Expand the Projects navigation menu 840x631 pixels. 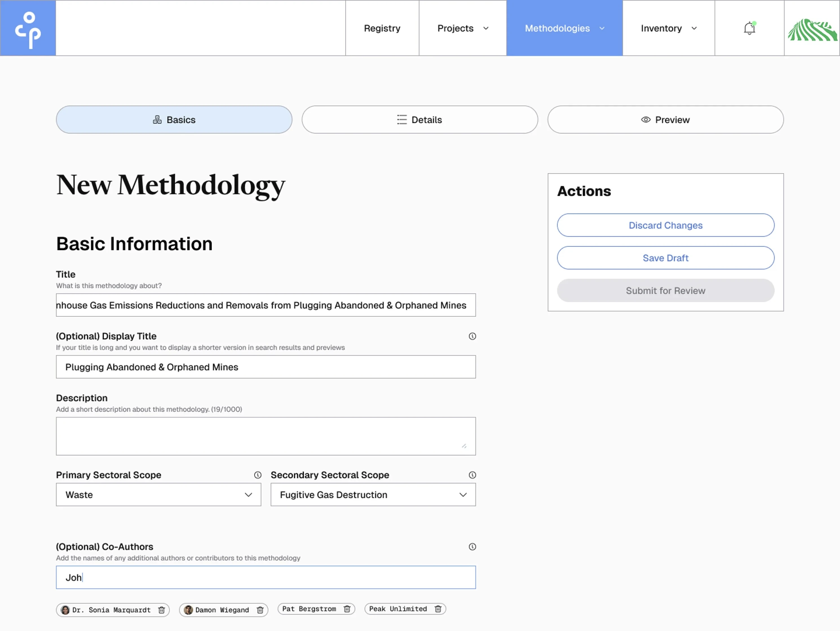463,28
